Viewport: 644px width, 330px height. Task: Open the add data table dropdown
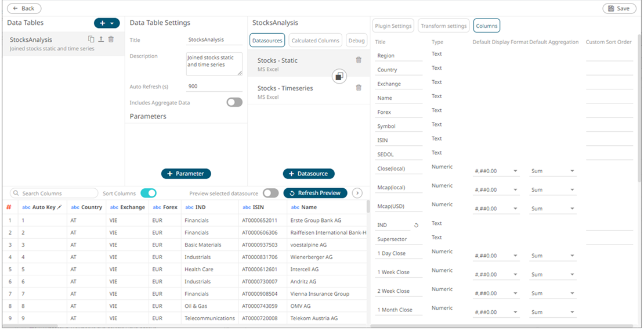click(x=107, y=23)
